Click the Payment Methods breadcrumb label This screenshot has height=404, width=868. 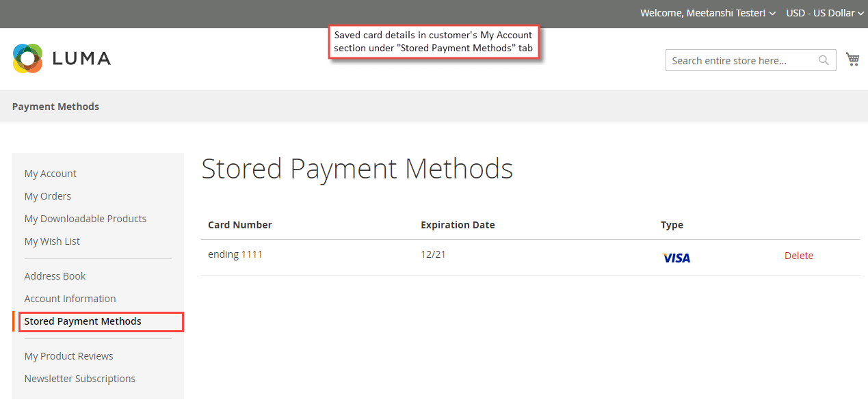[x=55, y=106]
